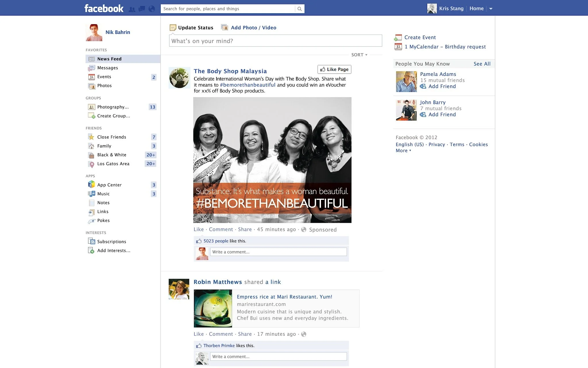
Task: Click the Create Group plus icon
Action: pyautogui.click(x=92, y=116)
